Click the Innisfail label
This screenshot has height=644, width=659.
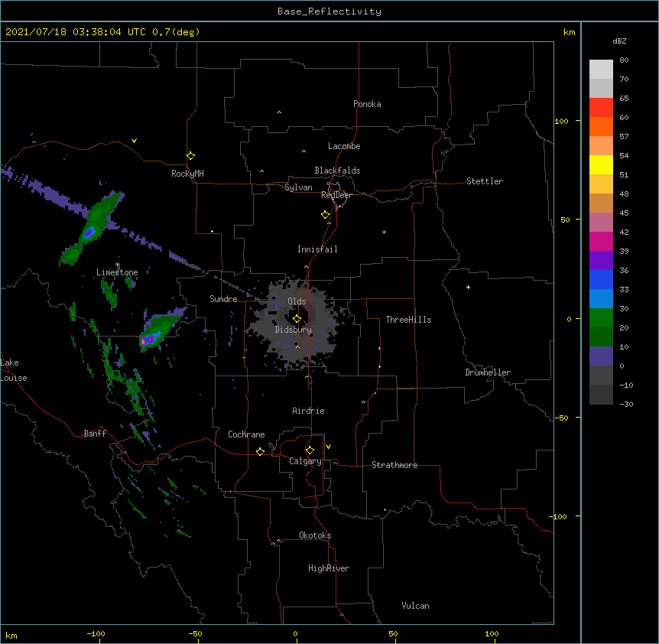317,249
